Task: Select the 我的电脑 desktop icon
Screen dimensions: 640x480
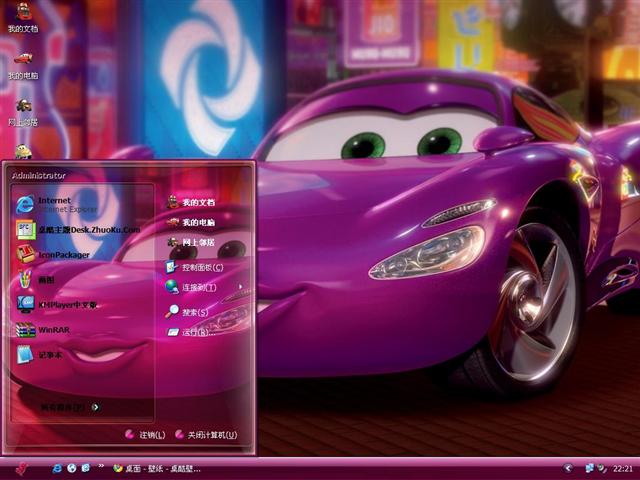Action: pyautogui.click(x=23, y=66)
